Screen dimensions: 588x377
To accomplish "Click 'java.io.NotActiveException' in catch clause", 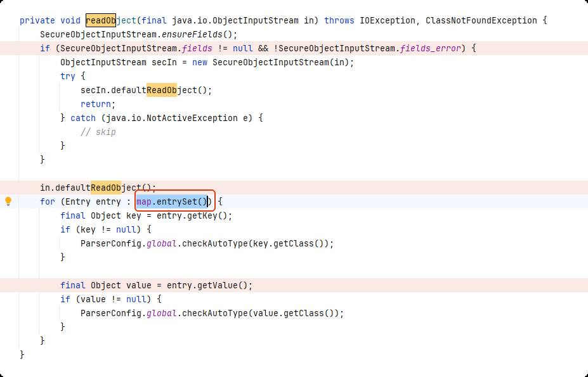I will 172,118.
